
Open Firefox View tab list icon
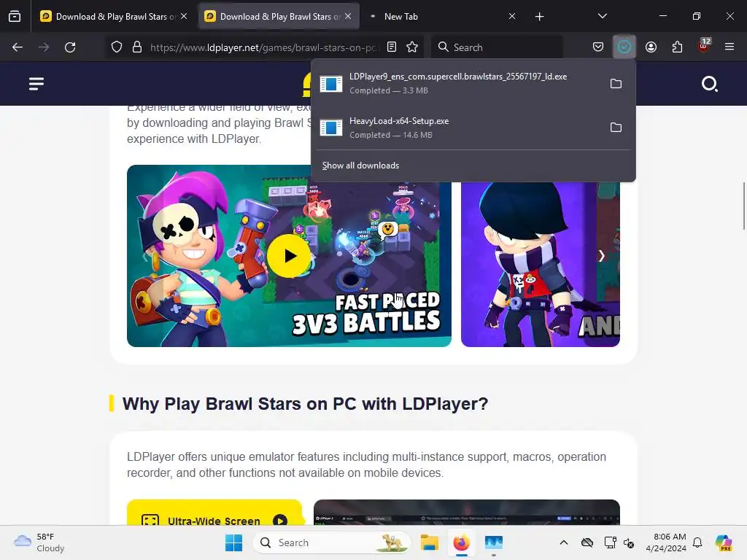tap(15, 17)
